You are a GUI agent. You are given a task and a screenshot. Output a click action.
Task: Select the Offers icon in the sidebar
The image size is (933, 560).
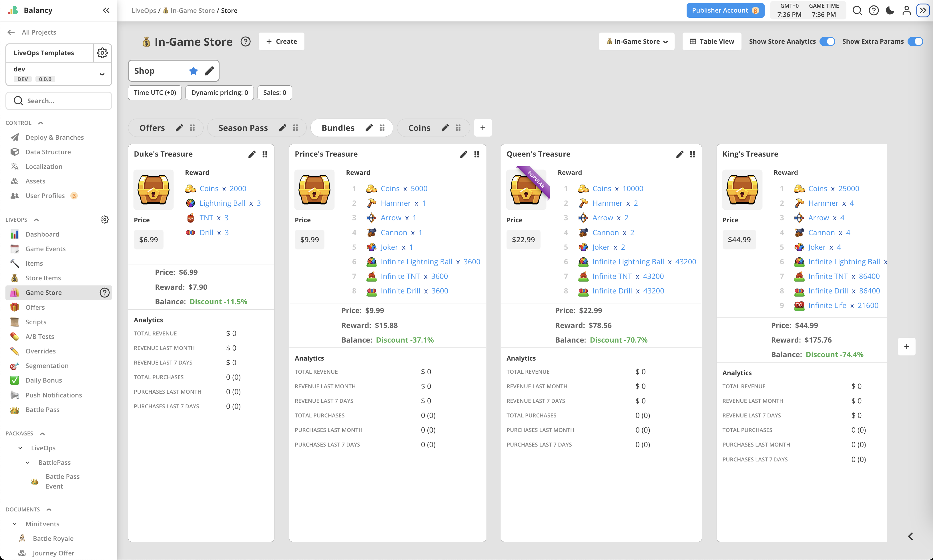pyautogui.click(x=14, y=307)
